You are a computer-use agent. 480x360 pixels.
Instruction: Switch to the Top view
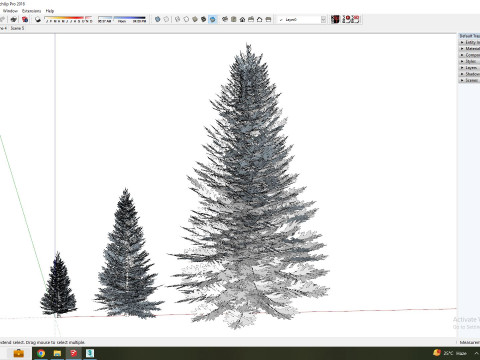click(234, 20)
